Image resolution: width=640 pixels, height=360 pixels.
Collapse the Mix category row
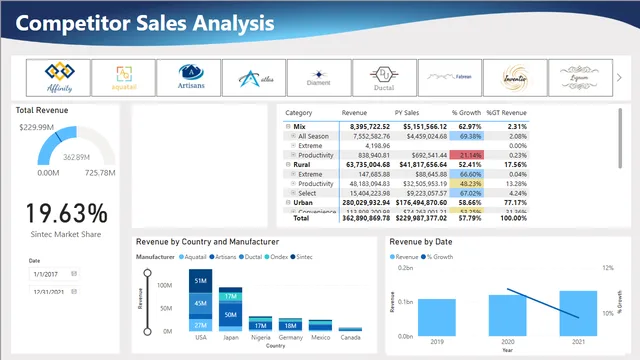[x=288, y=127]
